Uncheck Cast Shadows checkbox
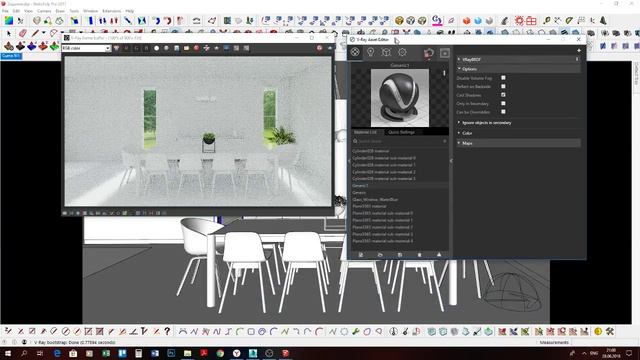640x360 pixels. click(x=503, y=95)
